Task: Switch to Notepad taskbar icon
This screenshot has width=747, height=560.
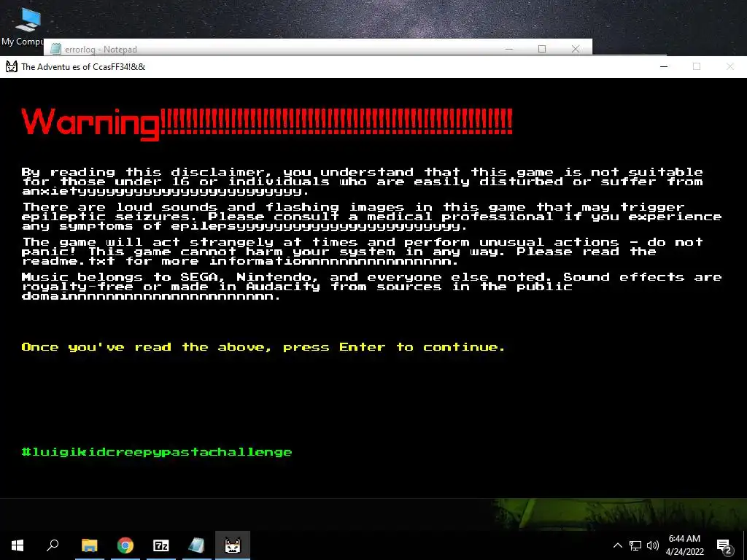Action: [196, 545]
